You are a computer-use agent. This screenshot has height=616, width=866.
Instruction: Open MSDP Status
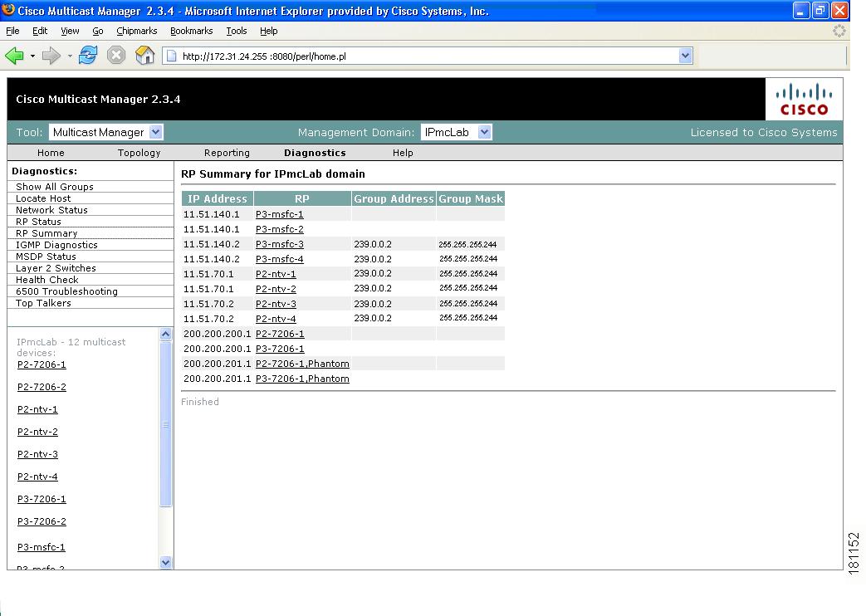click(46, 257)
